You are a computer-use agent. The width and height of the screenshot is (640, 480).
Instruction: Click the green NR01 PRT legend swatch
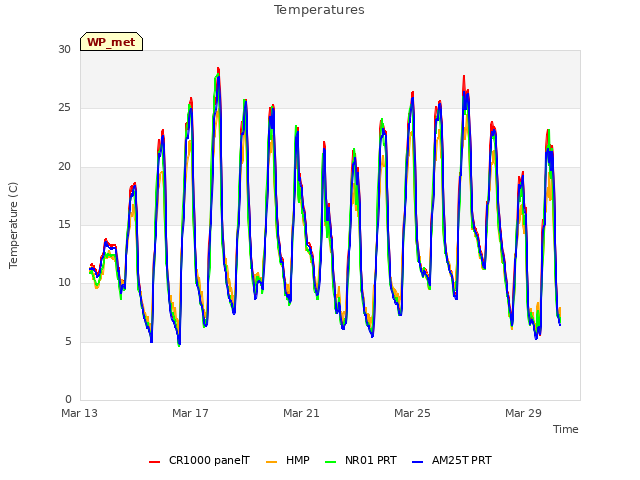331,462
